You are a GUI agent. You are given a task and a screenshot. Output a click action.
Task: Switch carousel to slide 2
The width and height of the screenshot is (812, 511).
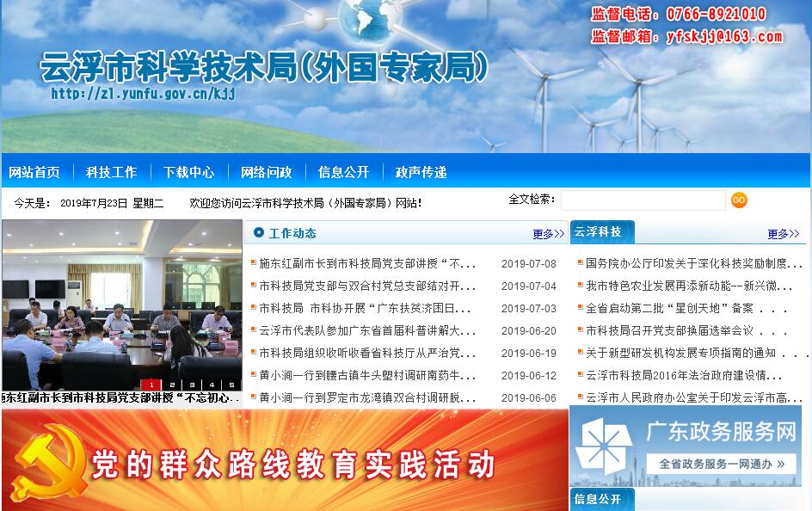point(172,385)
